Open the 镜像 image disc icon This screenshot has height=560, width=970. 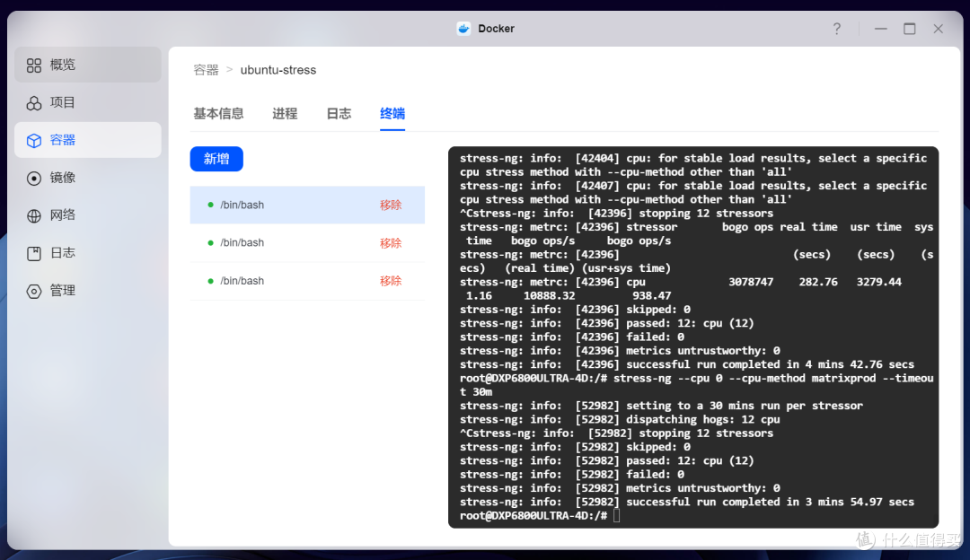[34, 178]
